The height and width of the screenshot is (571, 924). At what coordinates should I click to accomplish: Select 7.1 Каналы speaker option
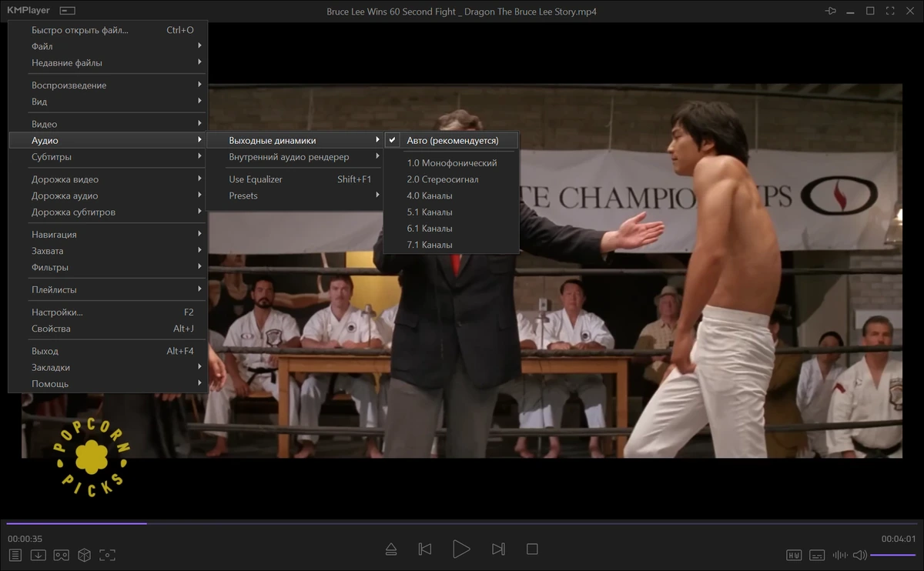tap(452, 245)
